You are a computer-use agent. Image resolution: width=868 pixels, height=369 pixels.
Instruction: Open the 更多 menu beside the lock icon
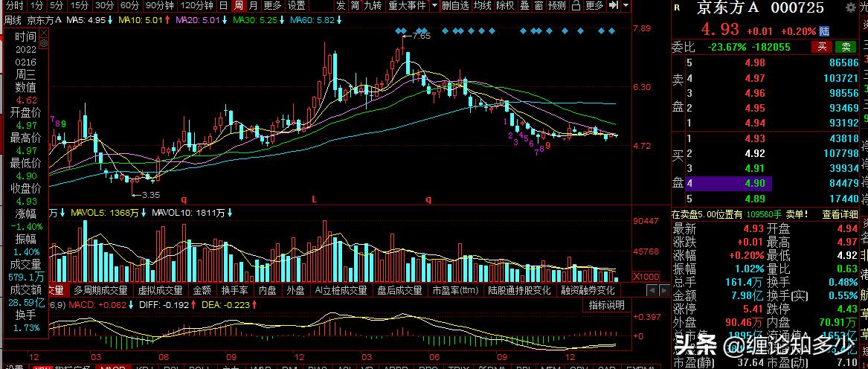click(x=594, y=5)
